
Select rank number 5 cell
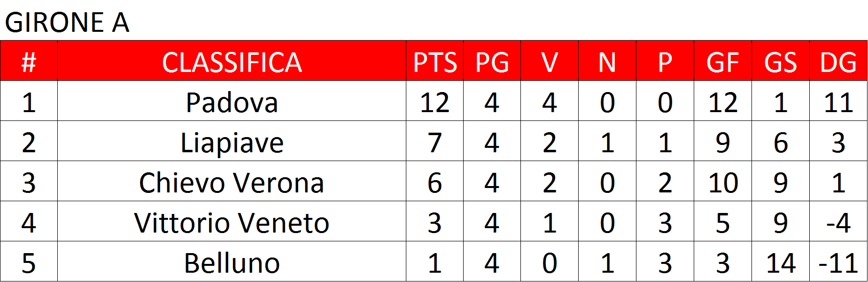[29, 262]
